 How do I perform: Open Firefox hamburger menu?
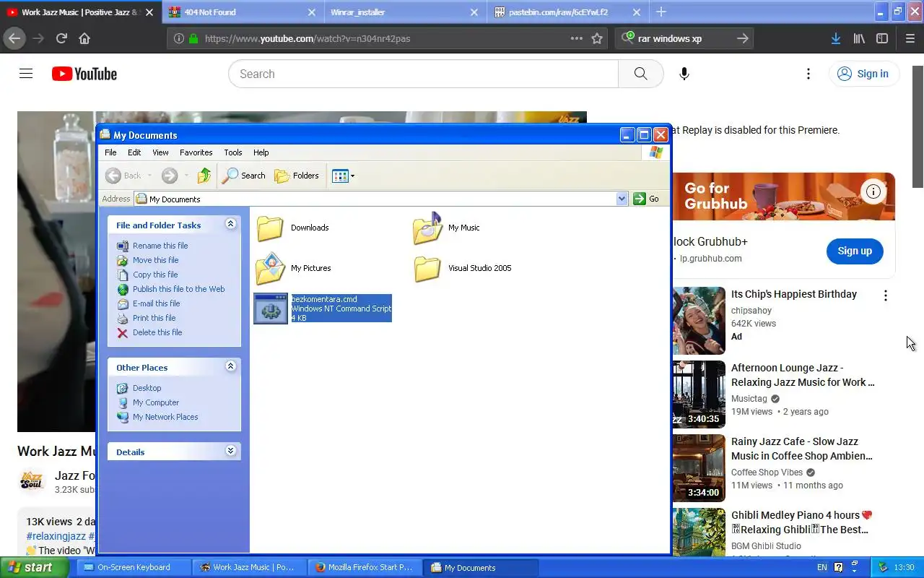click(910, 38)
